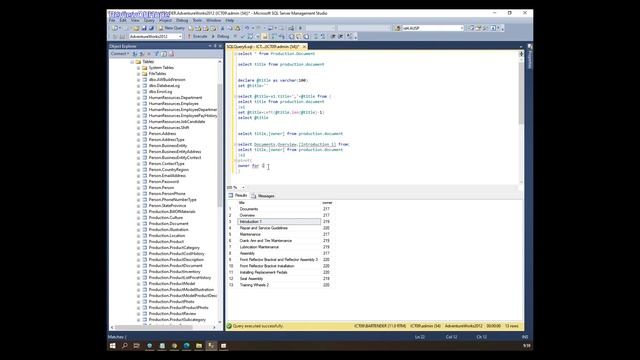The image size is (640, 360).
Task: Click the disconnect icon in Object Explorer toolbar
Action: (142, 54)
